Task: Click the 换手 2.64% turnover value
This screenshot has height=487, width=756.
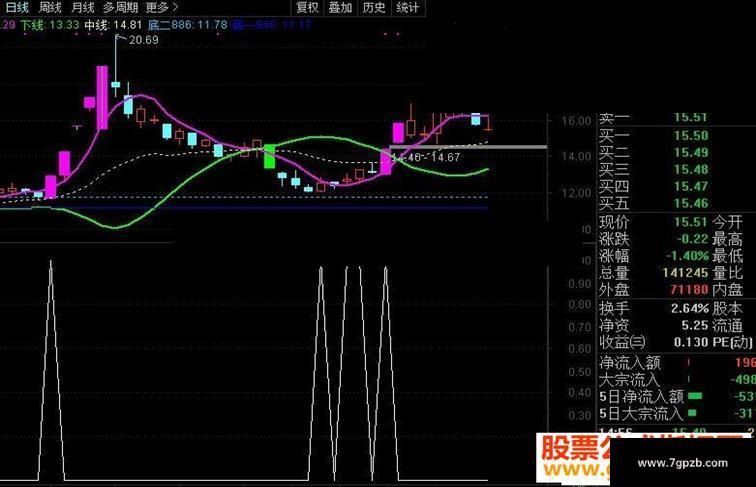Action: (690, 308)
